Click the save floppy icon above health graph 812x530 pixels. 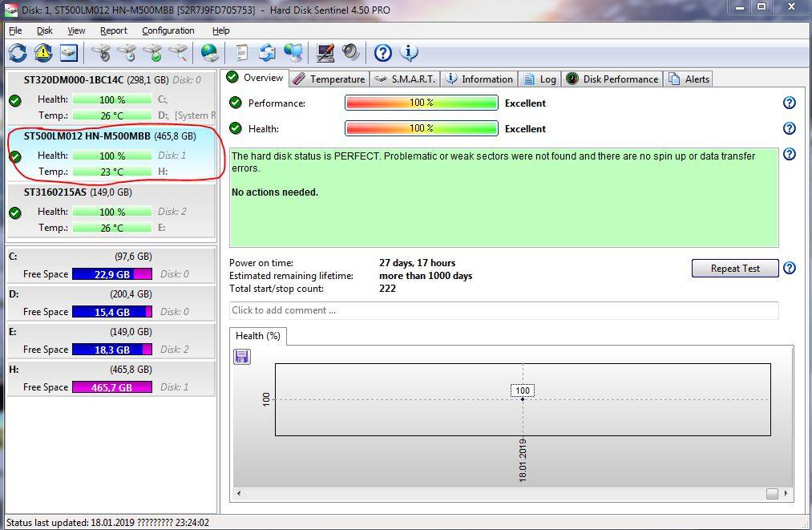[x=242, y=357]
